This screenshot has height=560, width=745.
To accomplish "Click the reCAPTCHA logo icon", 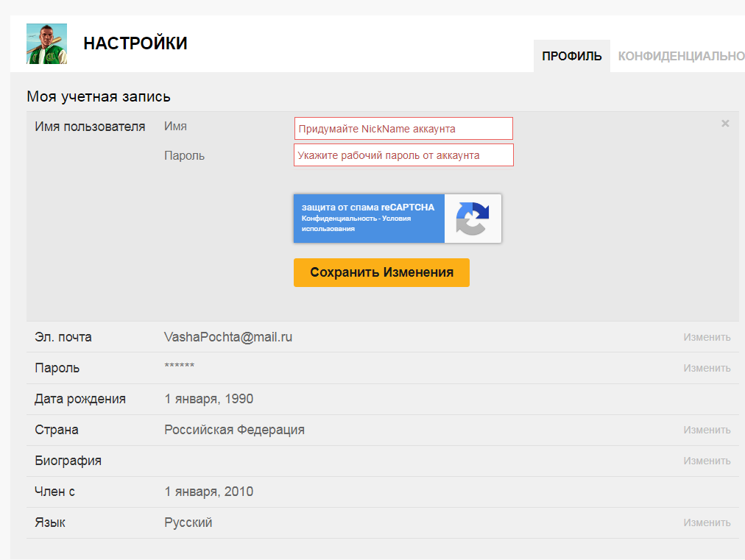I will 473,219.
